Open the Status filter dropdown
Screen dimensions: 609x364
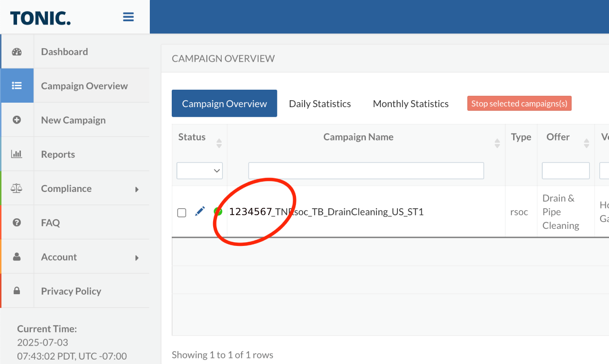[200, 171]
